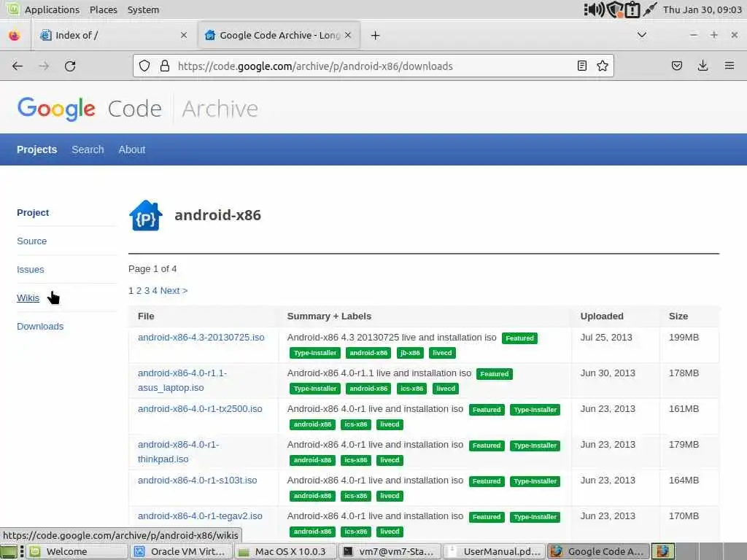The image size is (747, 560).
Task: Switch to Oracle VM VirtualBox taskbar window
Action: point(182,551)
